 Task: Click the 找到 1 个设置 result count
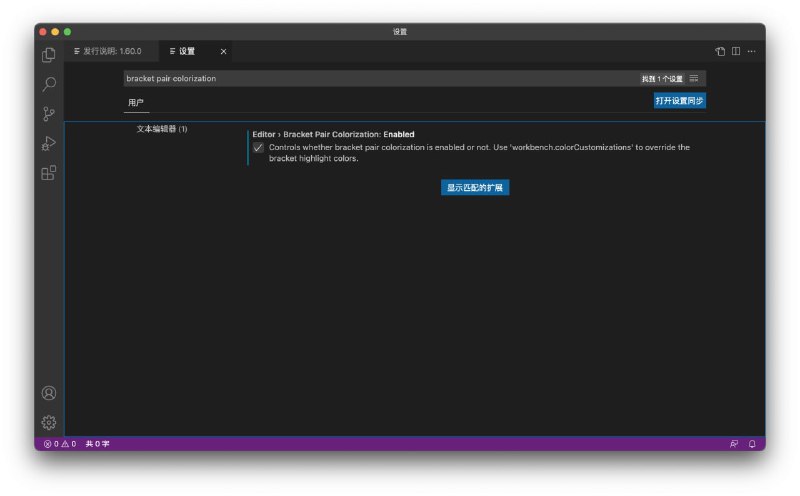(662, 79)
